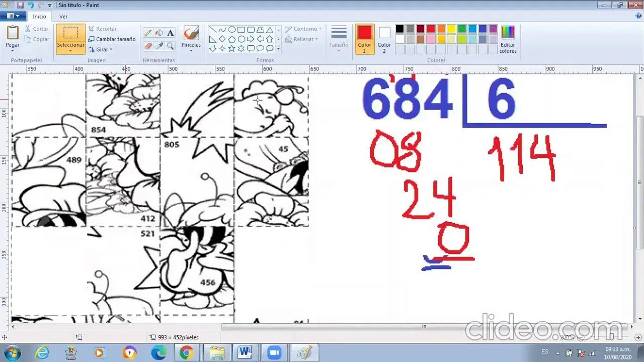Choose the five-point star shape
Image resolution: width=644 pixels, height=362 pixels.
pyautogui.click(x=231, y=48)
